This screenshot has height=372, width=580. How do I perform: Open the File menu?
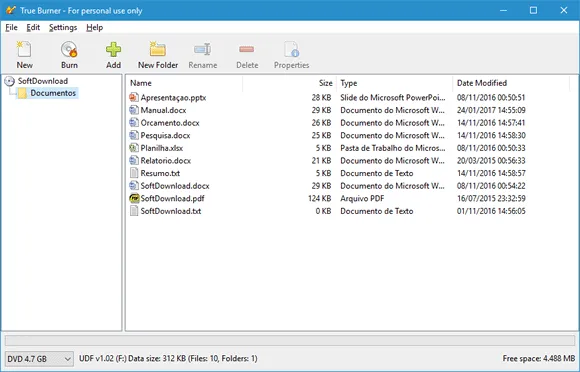[x=11, y=27]
